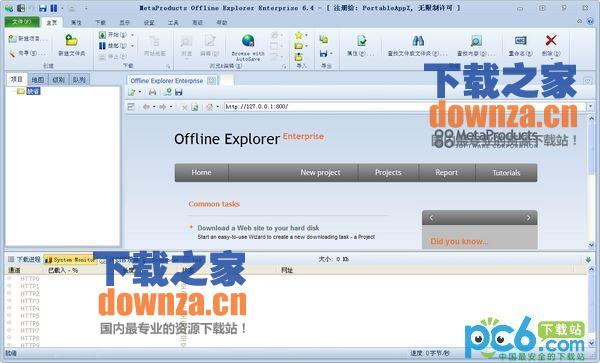Click the save icon in quick access bar

43,8
